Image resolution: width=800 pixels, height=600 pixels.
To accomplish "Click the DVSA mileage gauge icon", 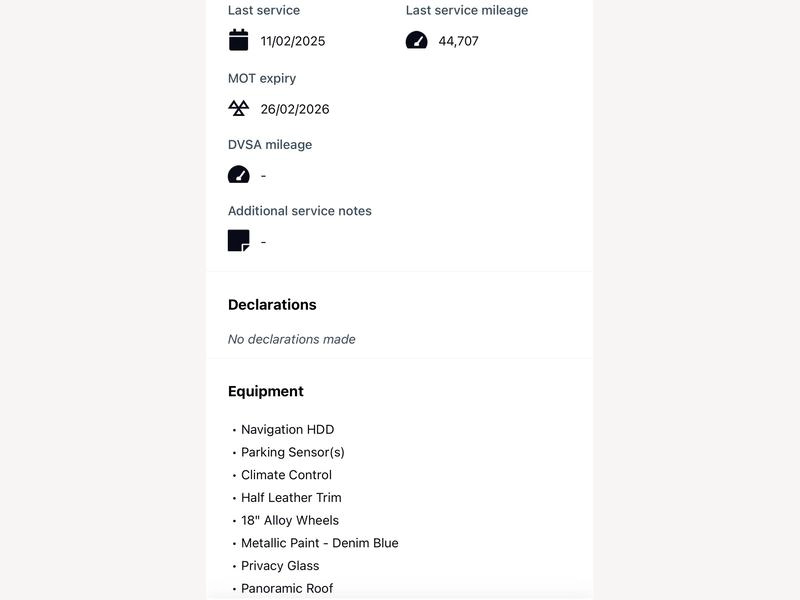I will 238,174.
